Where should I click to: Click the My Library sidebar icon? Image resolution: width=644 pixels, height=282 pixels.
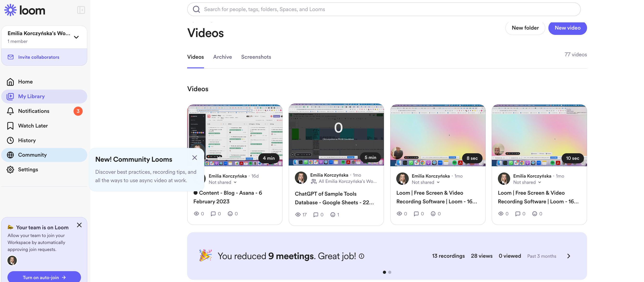click(11, 96)
